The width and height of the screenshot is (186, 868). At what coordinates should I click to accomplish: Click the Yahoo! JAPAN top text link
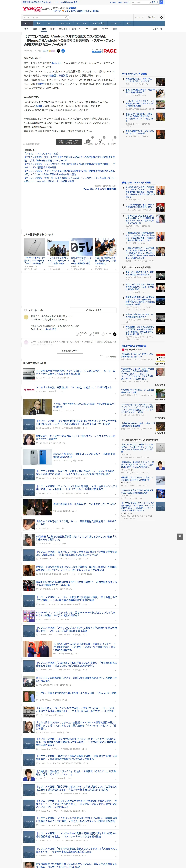point(116,2)
